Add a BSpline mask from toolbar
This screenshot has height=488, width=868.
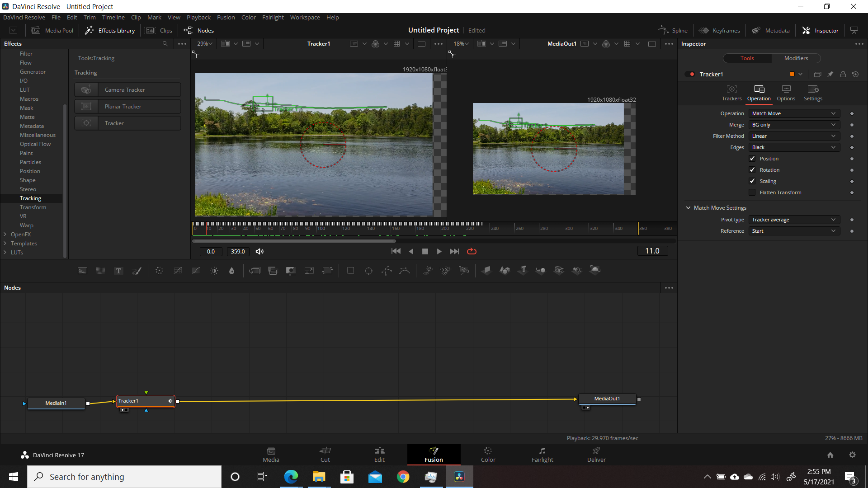(x=405, y=271)
